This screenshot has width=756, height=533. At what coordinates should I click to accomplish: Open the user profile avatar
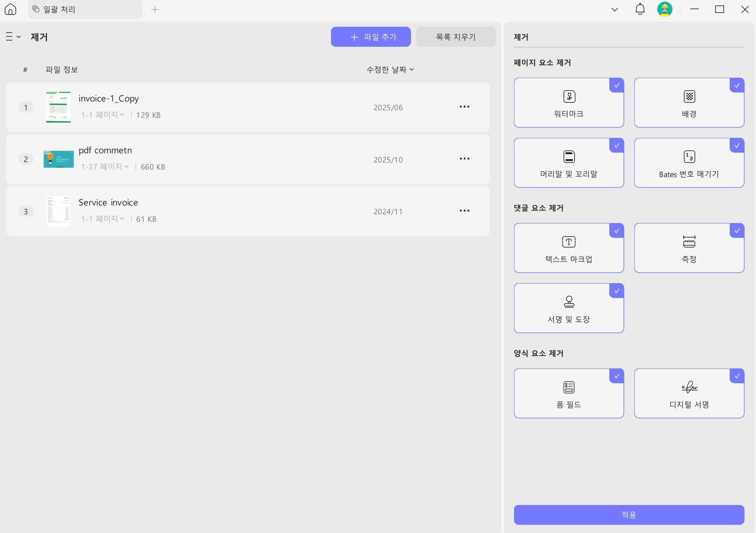pyautogui.click(x=664, y=9)
